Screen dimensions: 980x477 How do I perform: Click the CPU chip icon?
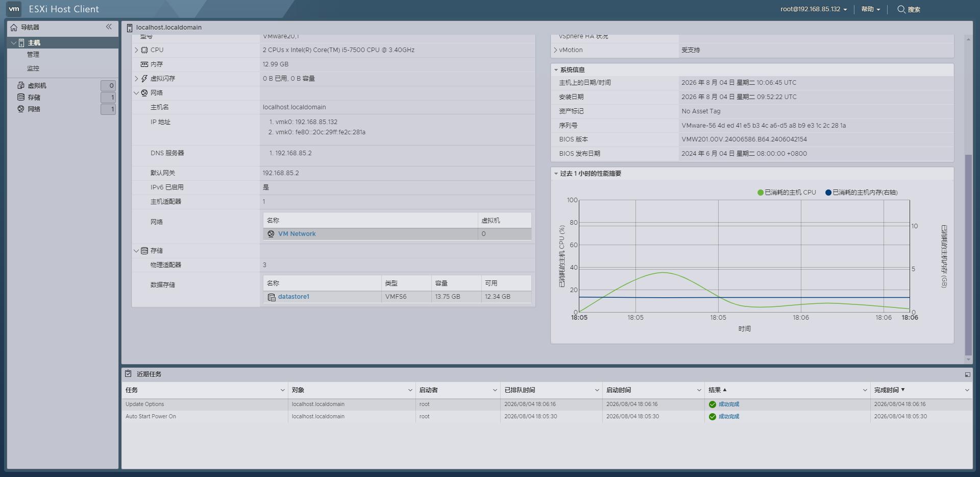[x=144, y=50]
